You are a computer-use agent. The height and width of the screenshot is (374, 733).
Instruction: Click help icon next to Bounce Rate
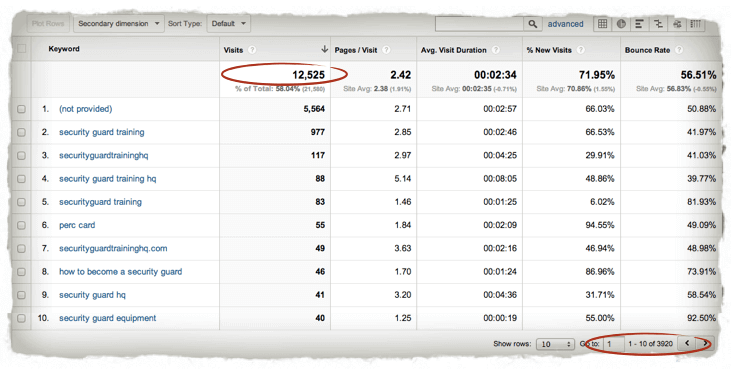[679, 50]
